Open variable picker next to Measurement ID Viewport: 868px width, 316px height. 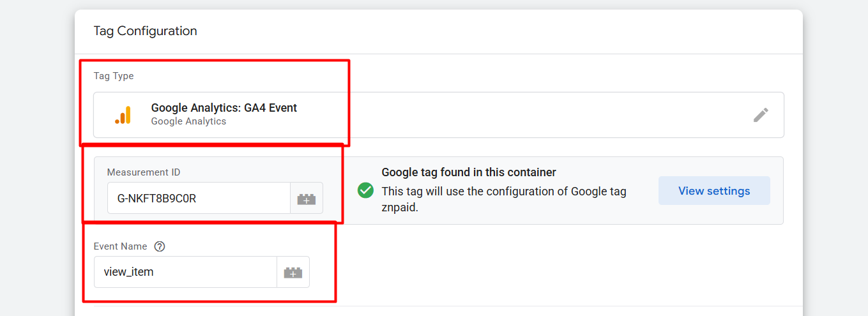[x=307, y=199]
